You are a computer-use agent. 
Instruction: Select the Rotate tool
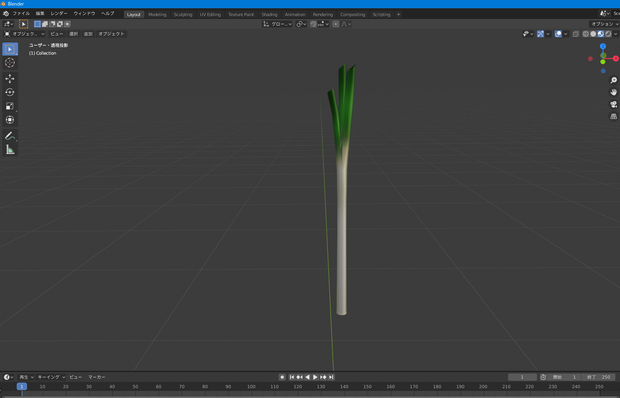point(10,92)
